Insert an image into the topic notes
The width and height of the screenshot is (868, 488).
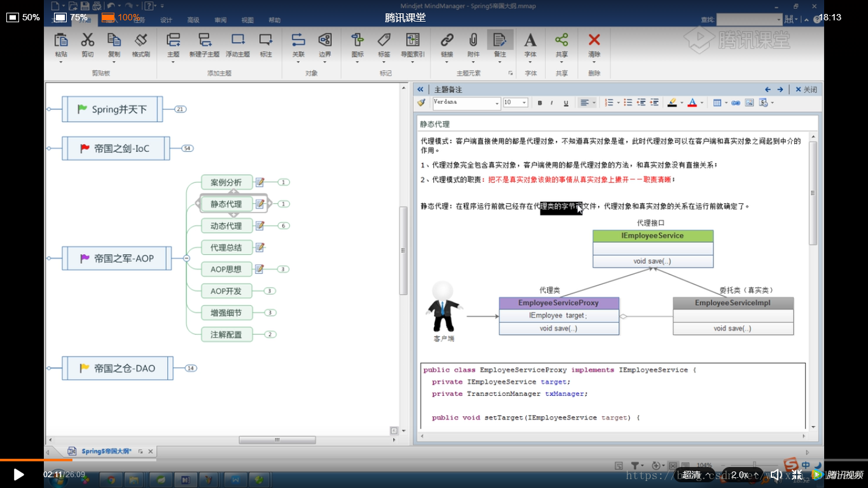tap(749, 102)
